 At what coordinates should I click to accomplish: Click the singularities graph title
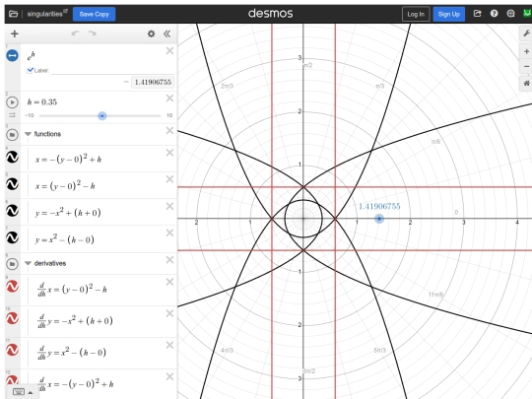pyautogui.click(x=44, y=14)
